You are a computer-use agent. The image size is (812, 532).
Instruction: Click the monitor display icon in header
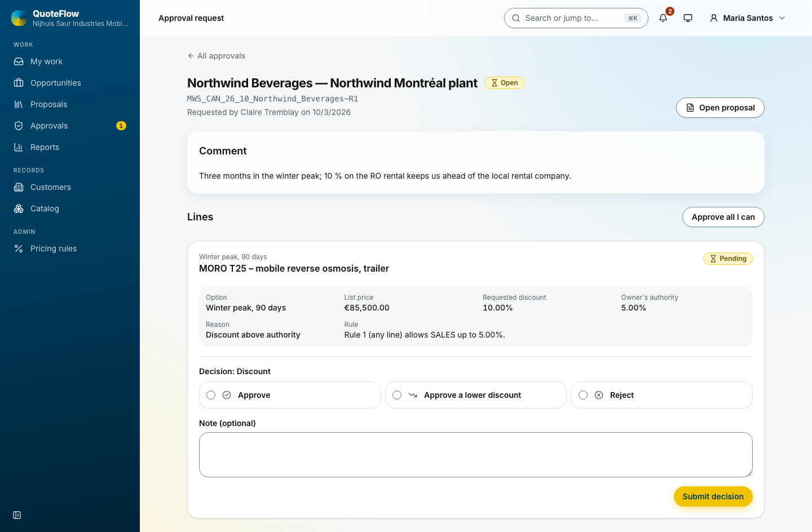point(688,18)
